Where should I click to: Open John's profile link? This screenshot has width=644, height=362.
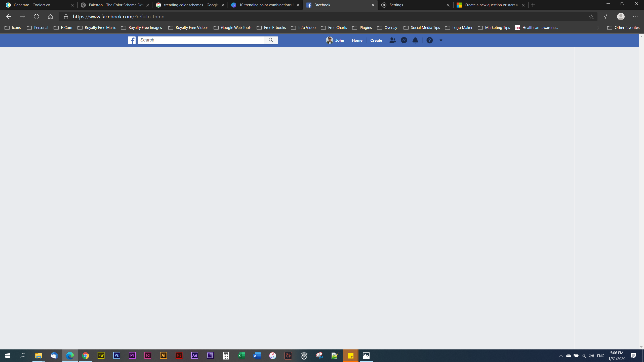point(335,40)
